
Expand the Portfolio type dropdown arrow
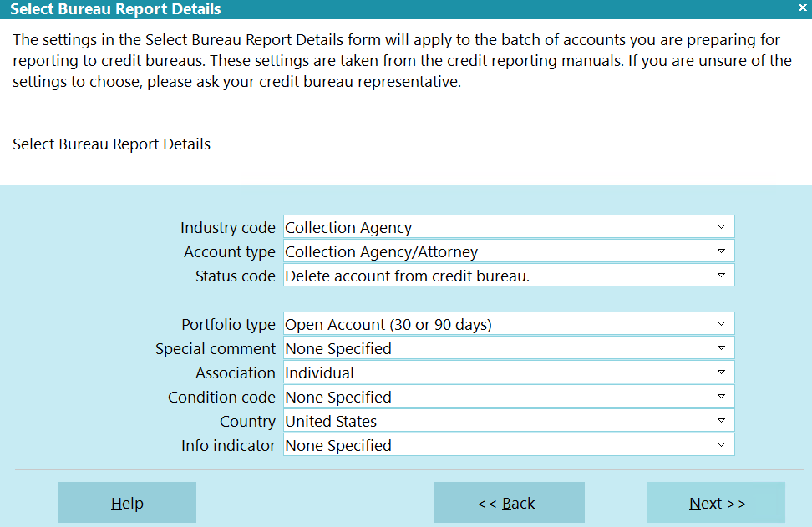[721, 323]
